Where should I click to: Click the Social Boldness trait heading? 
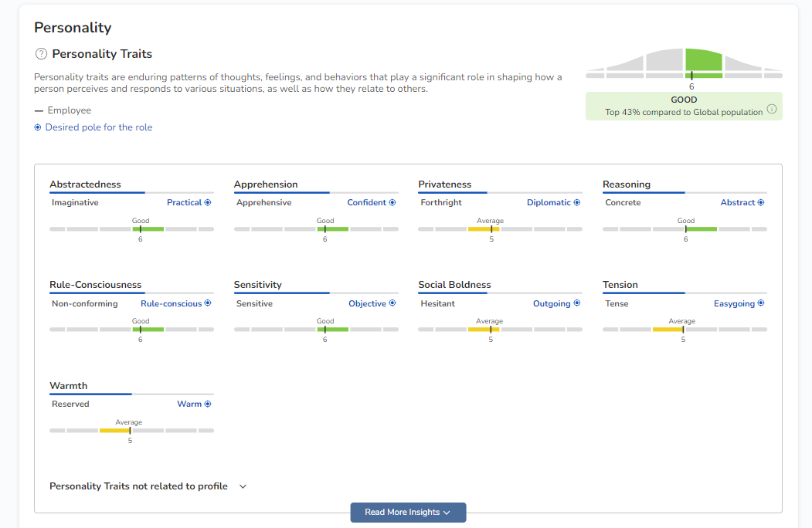[454, 285]
